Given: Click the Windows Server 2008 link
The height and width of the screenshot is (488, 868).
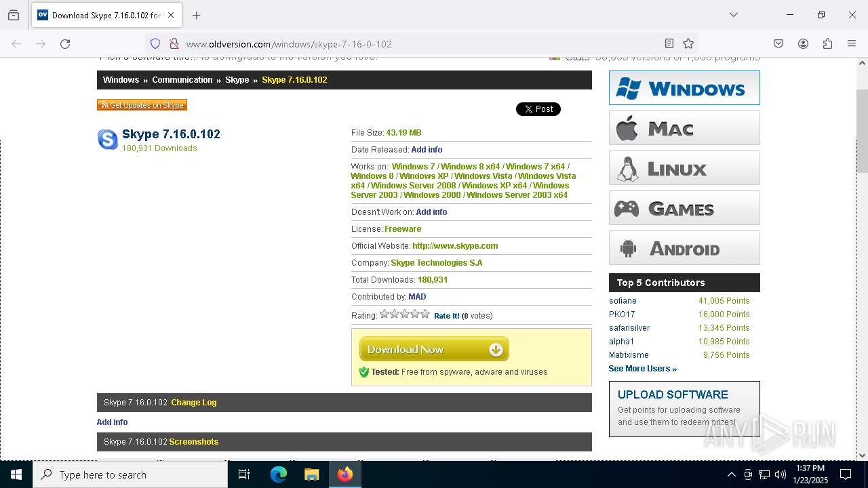Looking at the screenshot, I should click(x=413, y=186).
